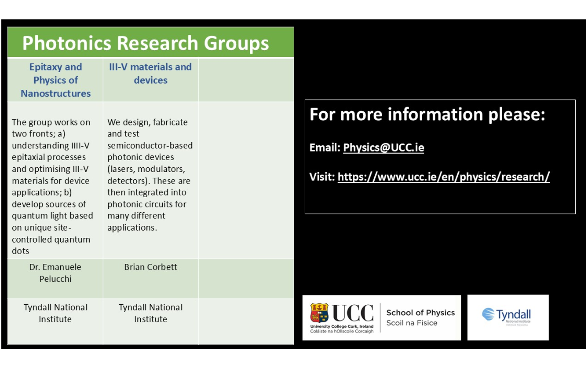Click the Epitaxy and Physics of Nanostructures header
Image resolution: width=588 pixels, height=369 pixels.
click(55, 80)
